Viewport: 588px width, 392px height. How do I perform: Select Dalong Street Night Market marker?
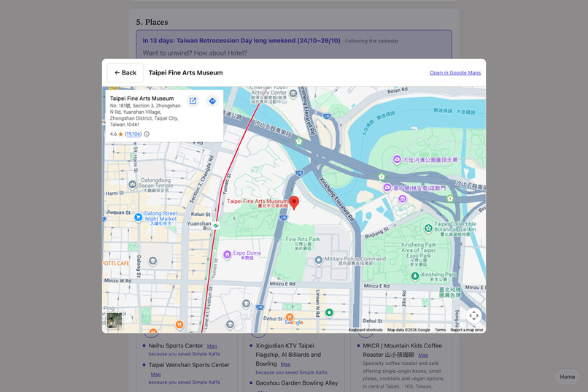pos(138,217)
